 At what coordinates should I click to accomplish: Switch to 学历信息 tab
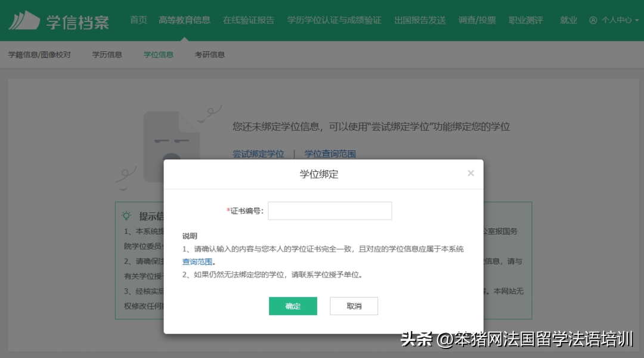click(107, 55)
